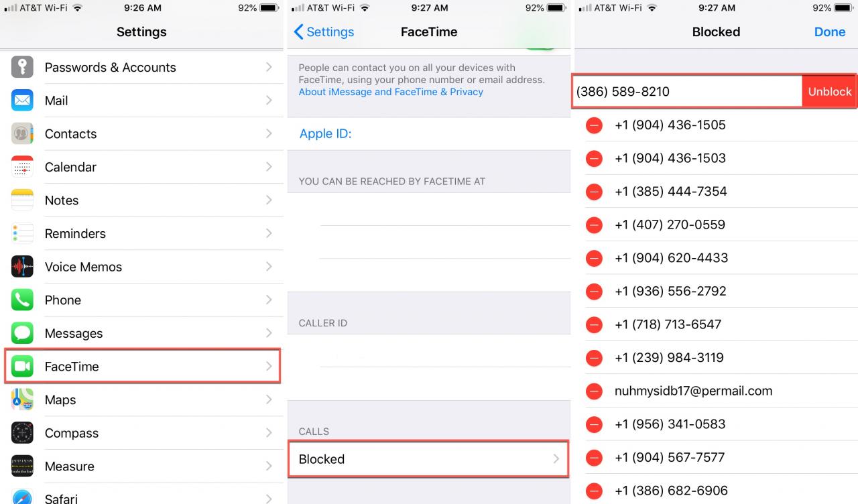The width and height of the screenshot is (858, 504).
Task: Tap the Compass app icon
Action: tap(22, 433)
